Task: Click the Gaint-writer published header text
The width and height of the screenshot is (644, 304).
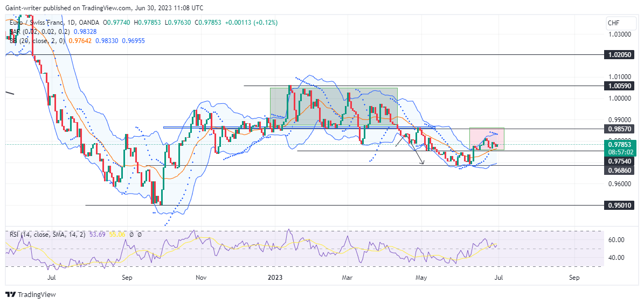Action: pos(105,8)
